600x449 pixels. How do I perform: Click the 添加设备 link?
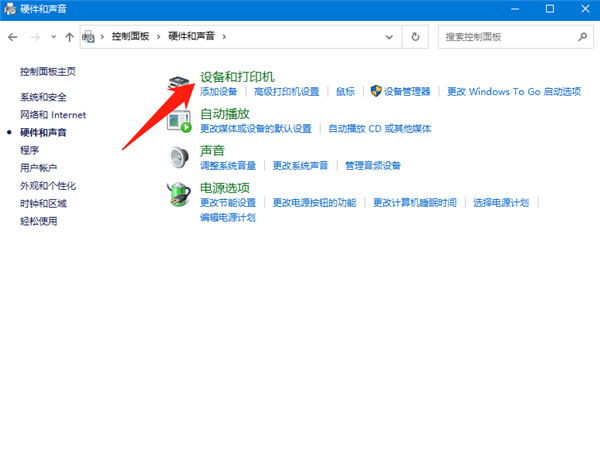click(x=219, y=92)
